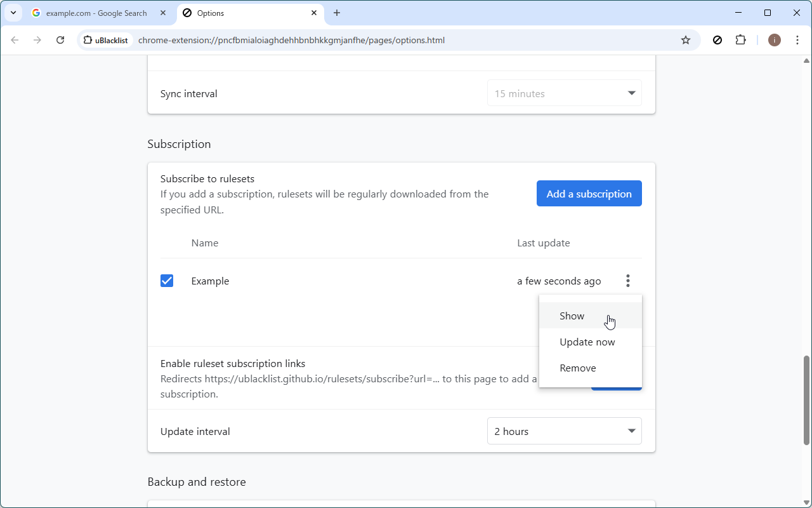This screenshot has height=508, width=812.
Task: Select Show from the context menu
Action: pyautogui.click(x=572, y=316)
